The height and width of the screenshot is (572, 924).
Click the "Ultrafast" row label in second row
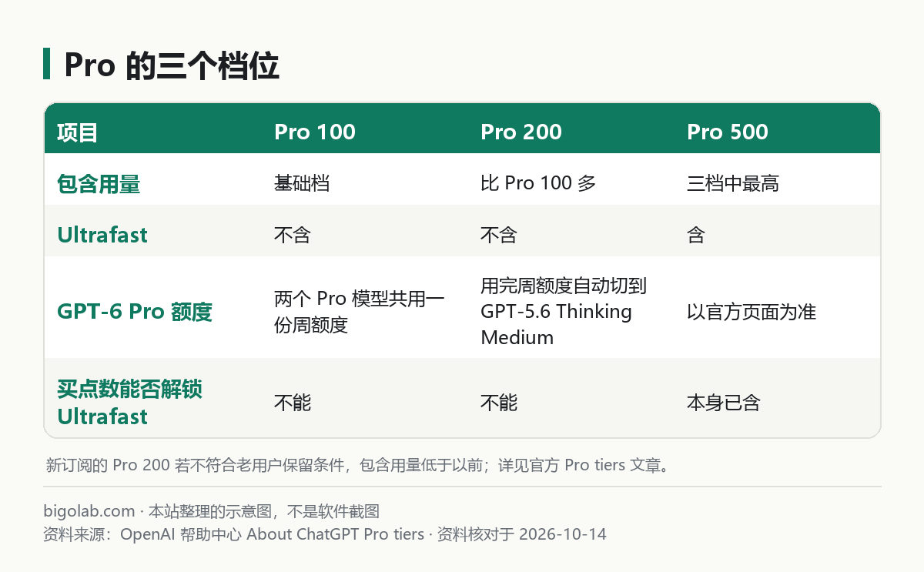[102, 235]
